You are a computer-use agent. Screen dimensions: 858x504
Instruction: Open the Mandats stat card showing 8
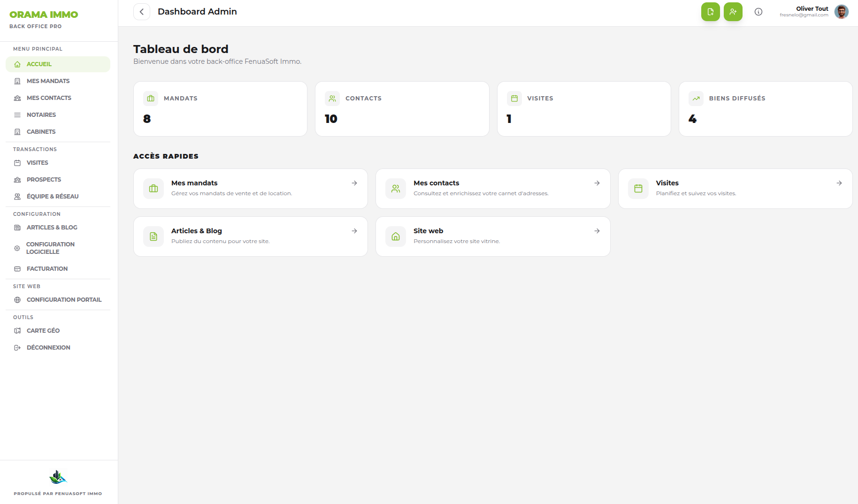click(x=220, y=109)
